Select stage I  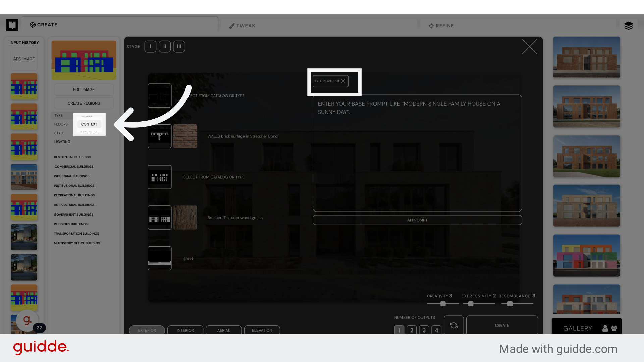150,46
